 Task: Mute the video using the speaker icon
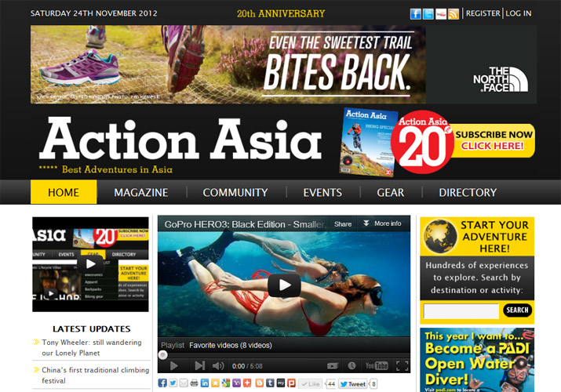[218, 365]
